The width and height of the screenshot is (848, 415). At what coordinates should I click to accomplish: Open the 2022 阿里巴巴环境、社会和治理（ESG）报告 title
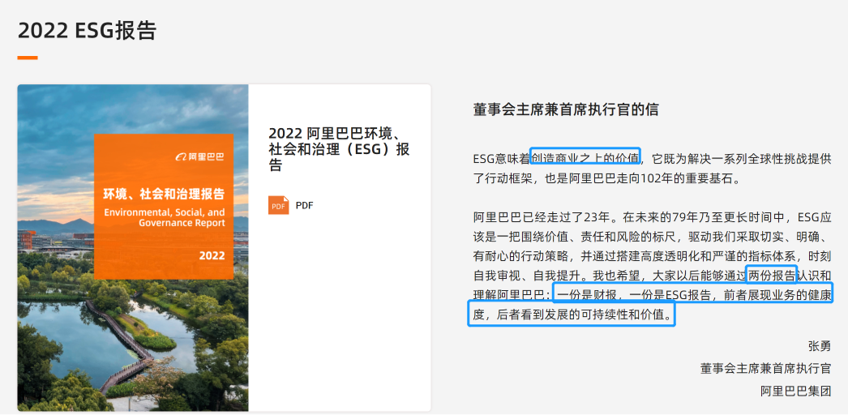coord(339,149)
